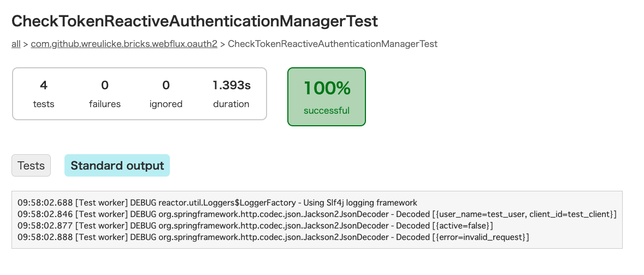Image resolution: width=644 pixels, height=275 pixels.
Task: Click the CheckTokenReactiveAuthenticationManagerTest breadcrumb text
Action: pyautogui.click(x=333, y=44)
